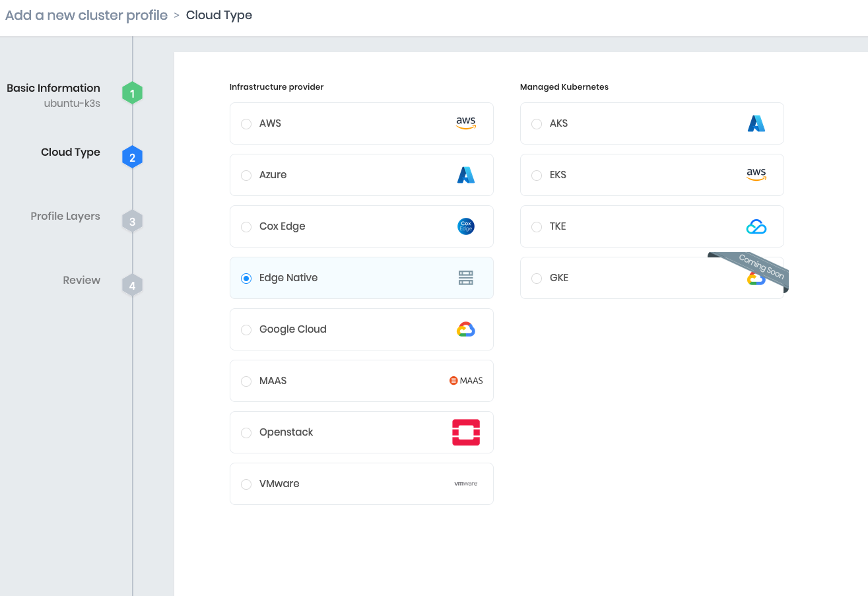Click step 2 blue hexagon
868x596 pixels.
(x=132, y=158)
